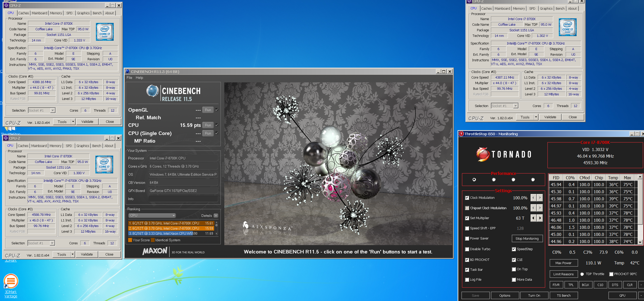This screenshot has width=644, height=301.
Task: Open Tools dropdown arrow in bottom-left CPU-Z
Action: click(x=72, y=254)
